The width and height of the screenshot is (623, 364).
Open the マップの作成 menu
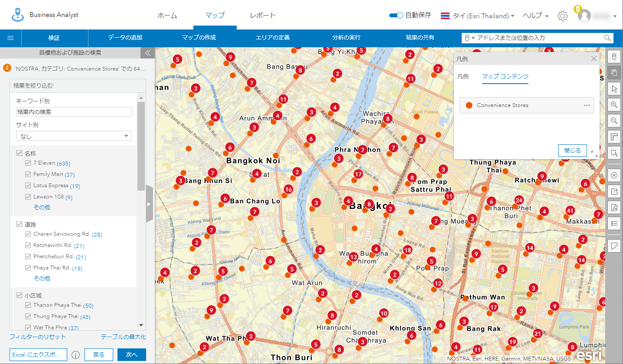[x=199, y=38]
